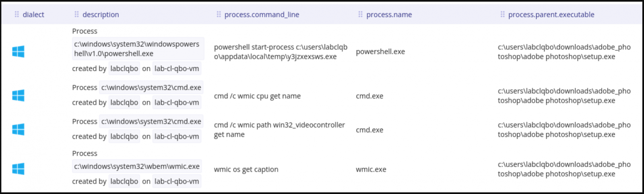This screenshot has height=194, width=644.
Task: Select the dialect column header
Action: pos(33,14)
